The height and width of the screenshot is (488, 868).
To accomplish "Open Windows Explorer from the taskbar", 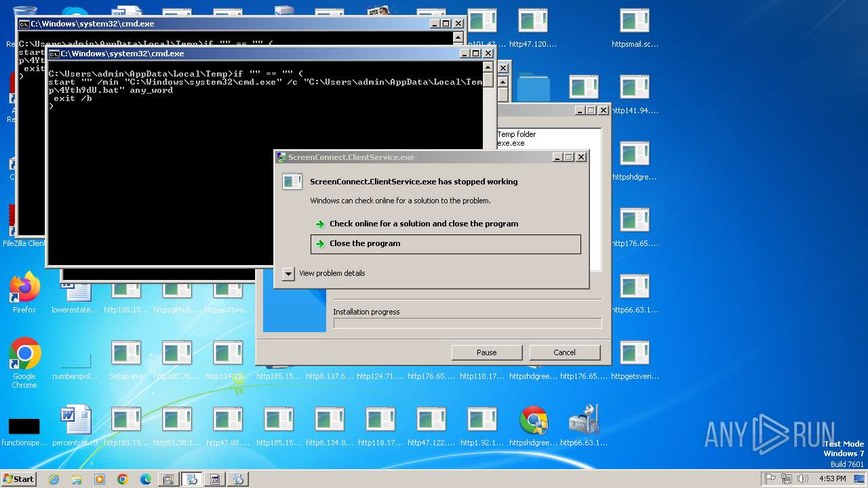I will (77, 479).
